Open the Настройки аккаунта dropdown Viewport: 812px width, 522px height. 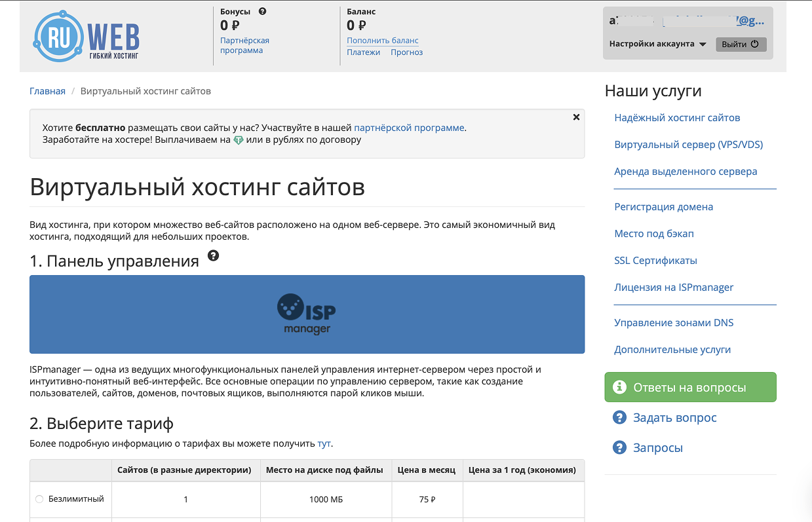point(657,44)
